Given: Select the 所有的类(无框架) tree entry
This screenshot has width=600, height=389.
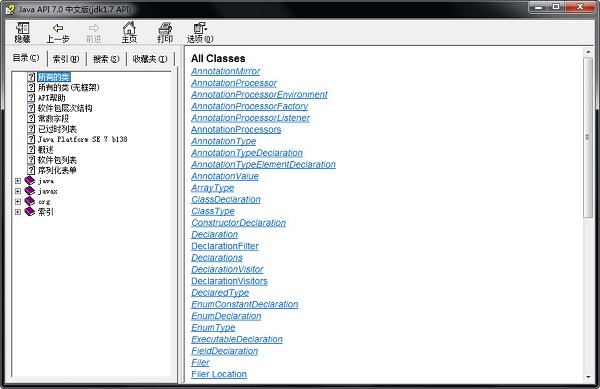Looking at the screenshot, I should (x=68, y=87).
